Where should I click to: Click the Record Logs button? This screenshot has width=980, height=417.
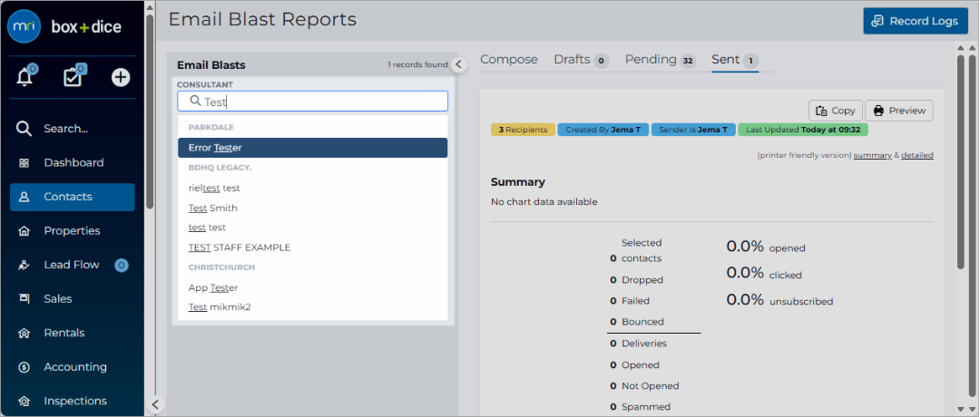[x=916, y=21]
